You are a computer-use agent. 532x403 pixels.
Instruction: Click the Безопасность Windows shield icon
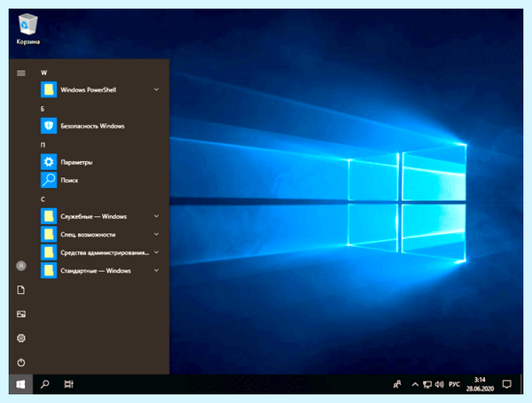tap(49, 126)
